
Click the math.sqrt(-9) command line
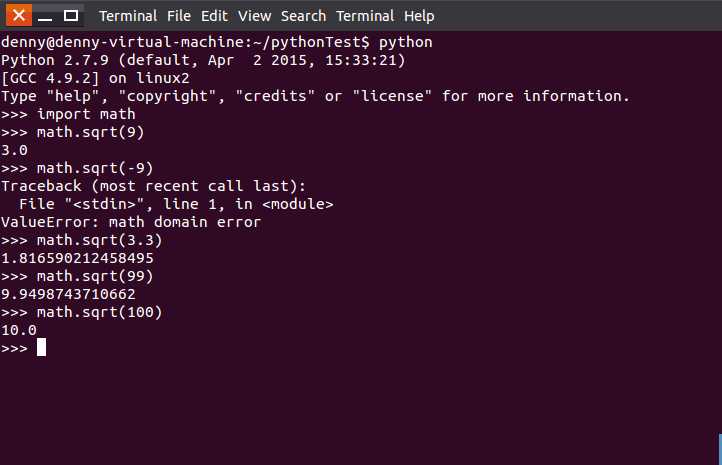(x=77, y=168)
